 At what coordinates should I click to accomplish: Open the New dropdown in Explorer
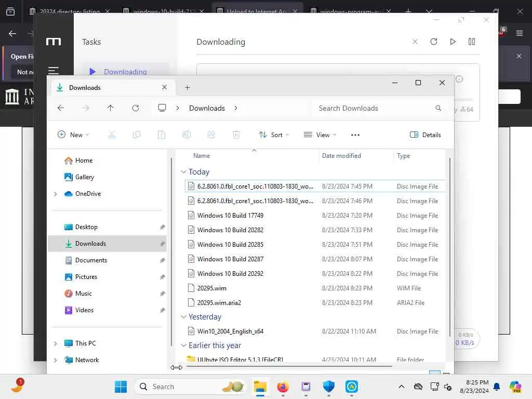73,135
